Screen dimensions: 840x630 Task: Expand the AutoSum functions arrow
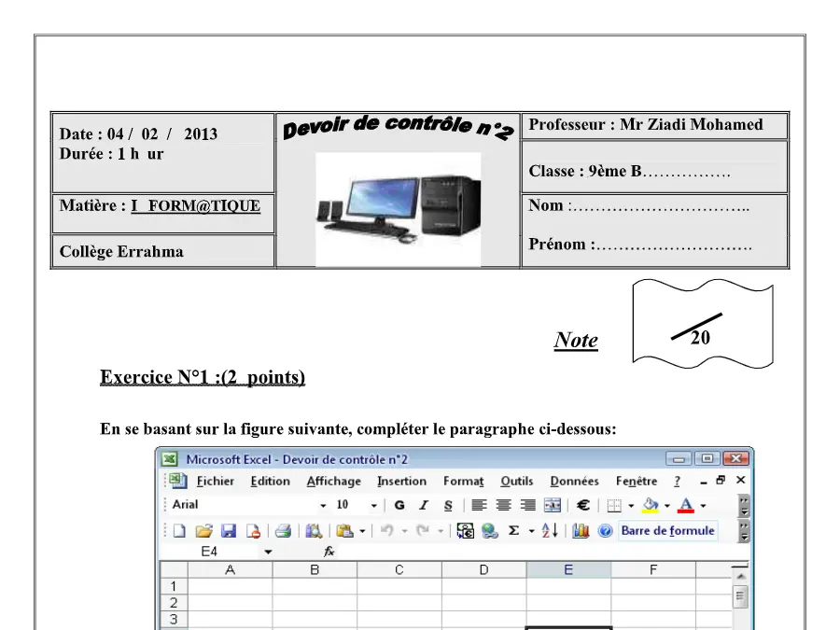pos(531,531)
